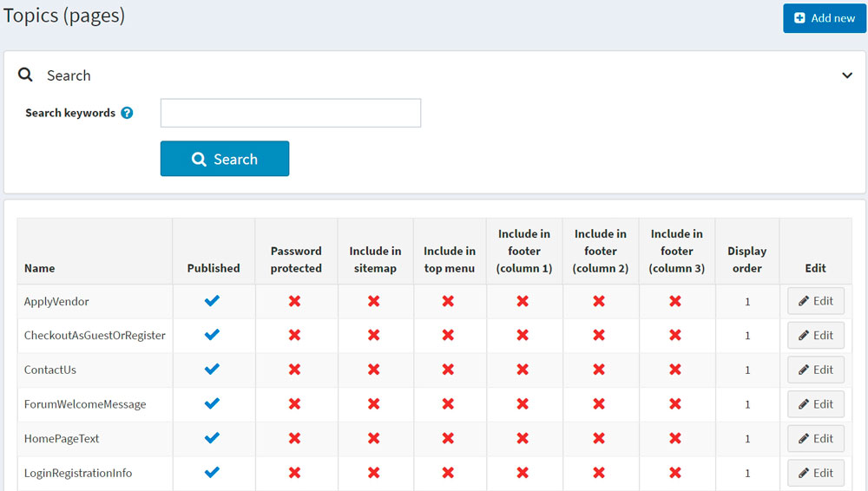Click the magnifier icon in Search panel header

[x=26, y=75]
